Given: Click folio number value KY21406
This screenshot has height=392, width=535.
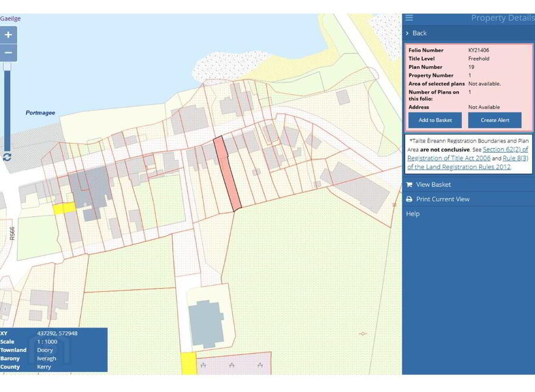Looking at the screenshot, I should click(x=478, y=50).
